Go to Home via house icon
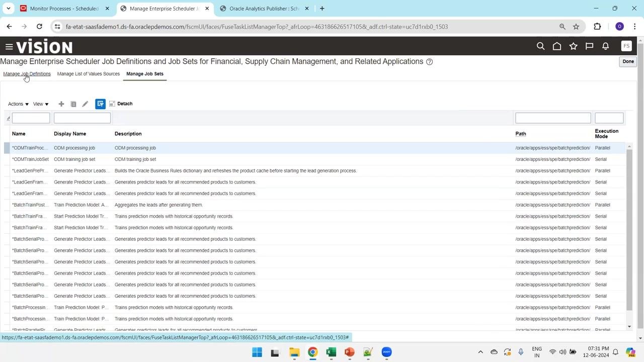The width and height of the screenshot is (644, 362). tap(557, 46)
